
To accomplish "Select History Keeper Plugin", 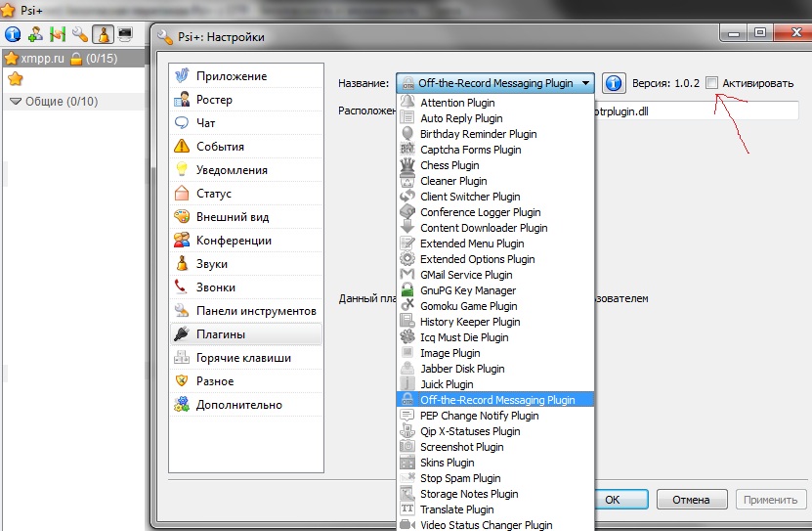I will click(495, 322).
